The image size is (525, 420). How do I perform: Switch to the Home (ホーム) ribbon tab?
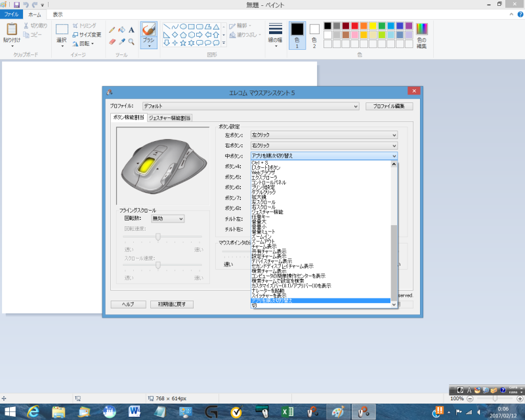[x=35, y=14]
